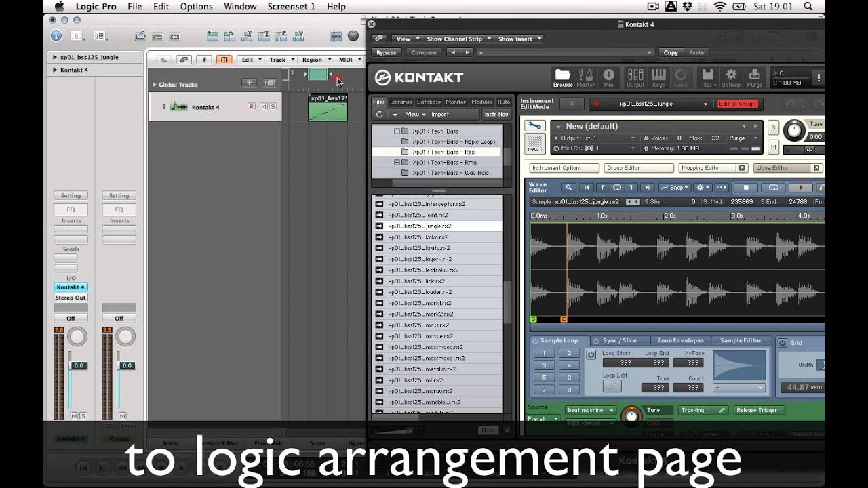Toggle the Grid power button

(782, 343)
